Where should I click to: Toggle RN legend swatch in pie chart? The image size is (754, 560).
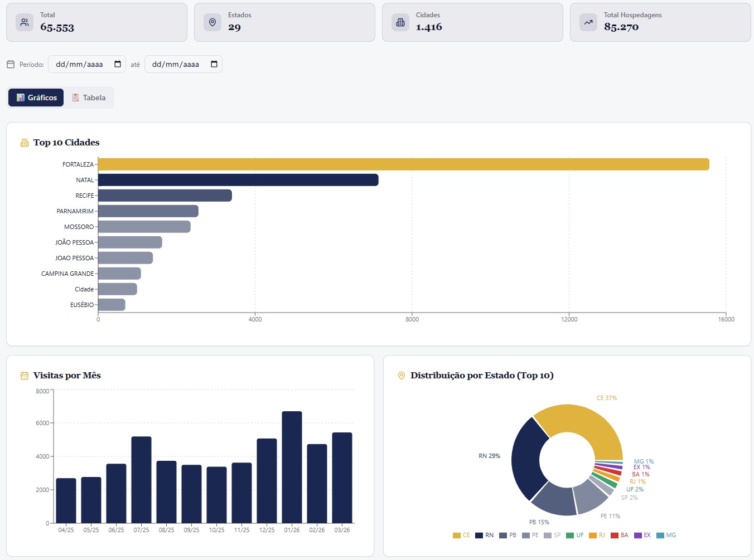(x=479, y=535)
